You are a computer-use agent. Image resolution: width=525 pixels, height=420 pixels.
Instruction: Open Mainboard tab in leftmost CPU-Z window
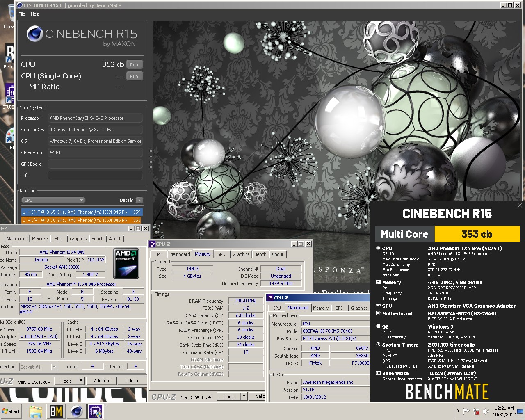click(17, 239)
